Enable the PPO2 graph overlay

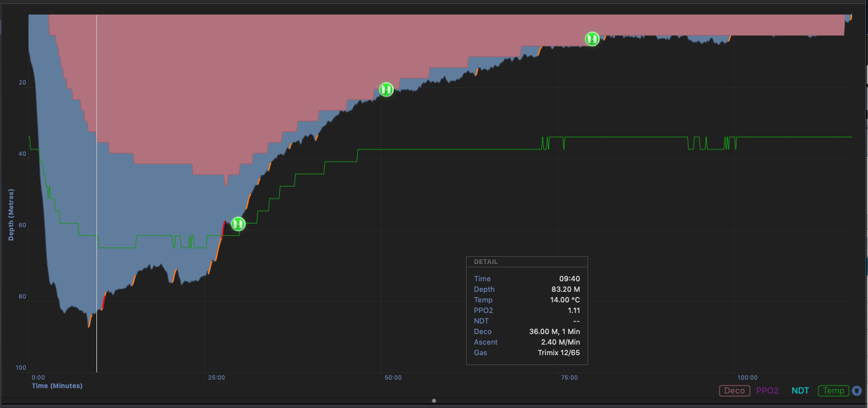[x=767, y=391]
